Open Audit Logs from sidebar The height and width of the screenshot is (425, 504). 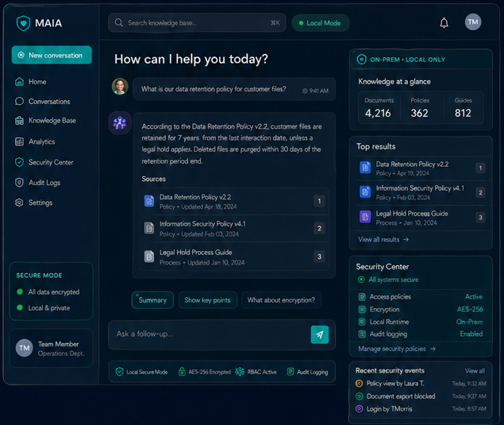pyautogui.click(x=37, y=183)
